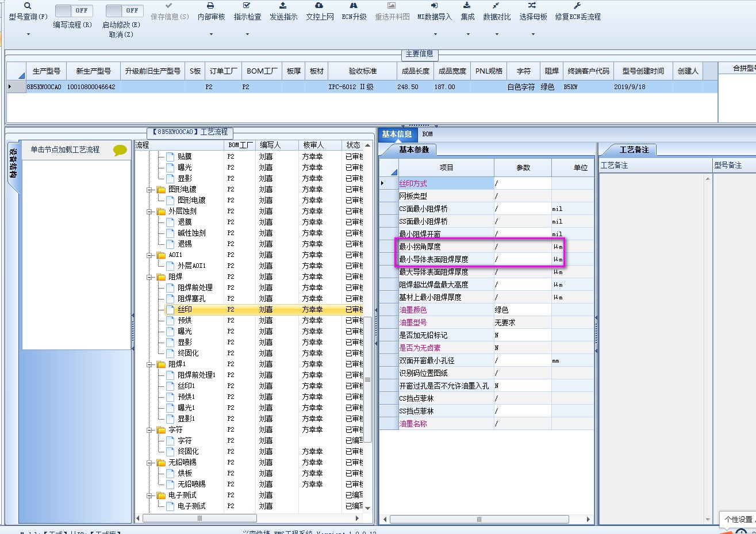Select 外层AOI1 tree item
This screenshot has height=534, width=756.
[x=191, y=266]
